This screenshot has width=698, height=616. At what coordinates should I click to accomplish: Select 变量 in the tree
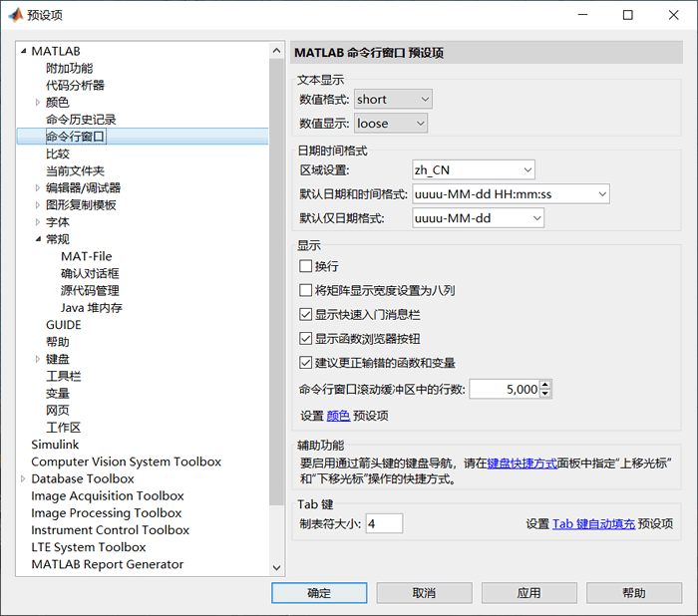58,393
